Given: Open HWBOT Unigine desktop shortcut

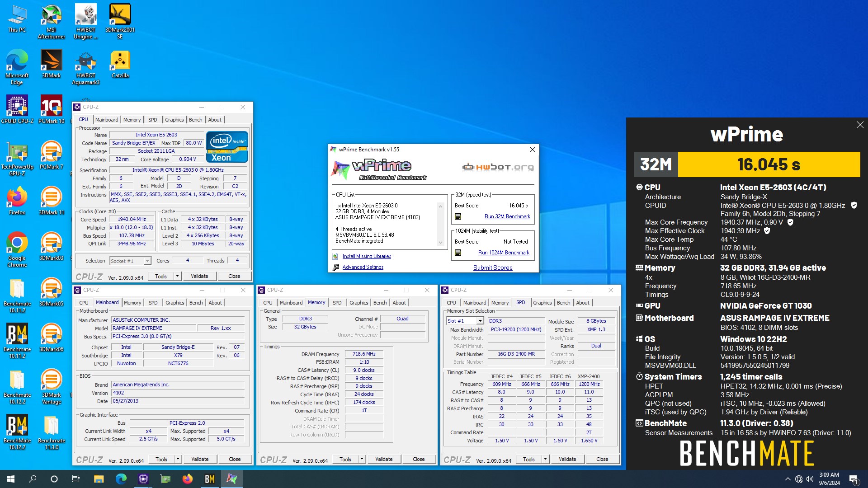Looking at the screenshot, I should 85,22.
